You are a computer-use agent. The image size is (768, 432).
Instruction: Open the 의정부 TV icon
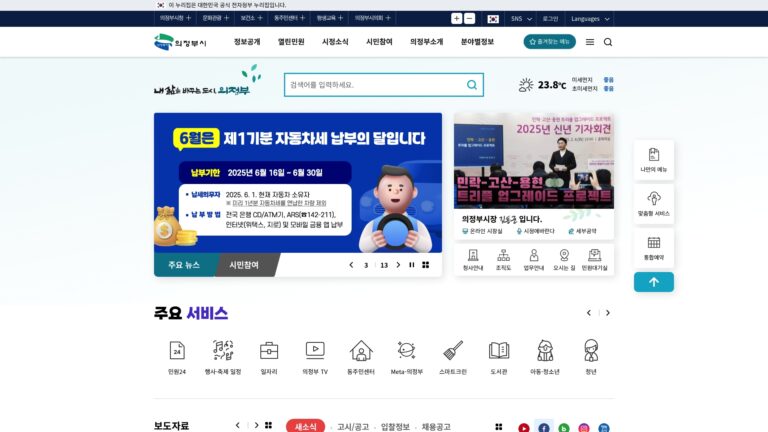coord(315,350)
